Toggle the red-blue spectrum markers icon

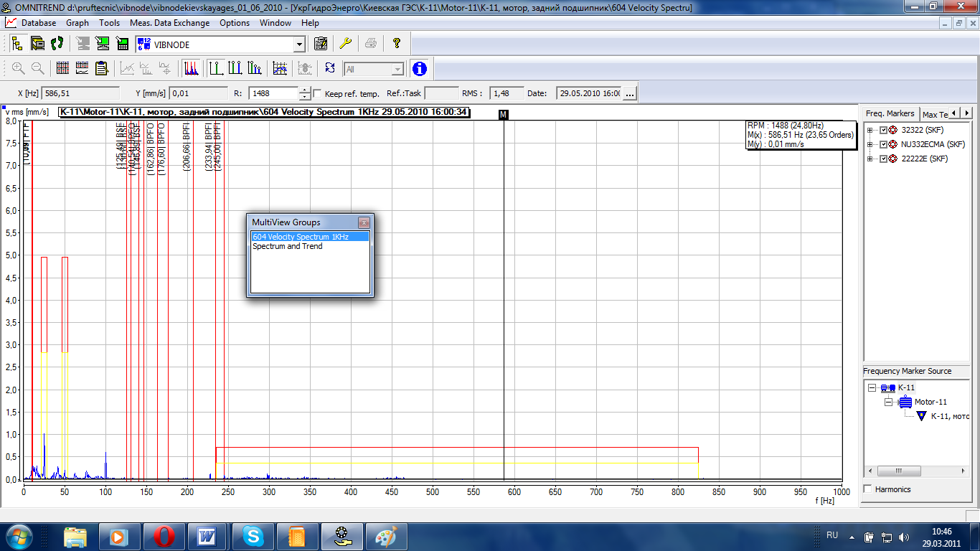point(191,69)
